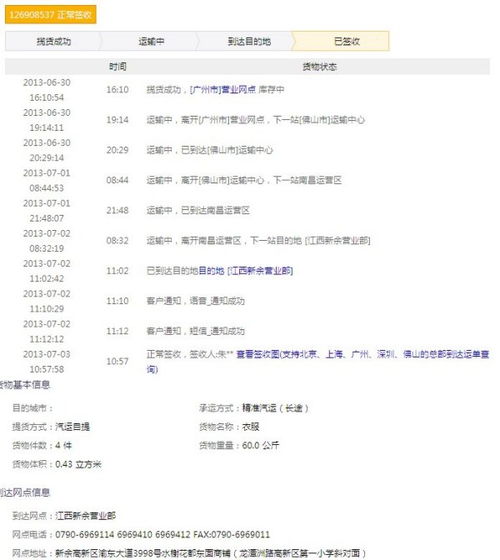Screen dimensions: 500x560
Task: Click the 10:57 short time entry
Action: [118, 361]
